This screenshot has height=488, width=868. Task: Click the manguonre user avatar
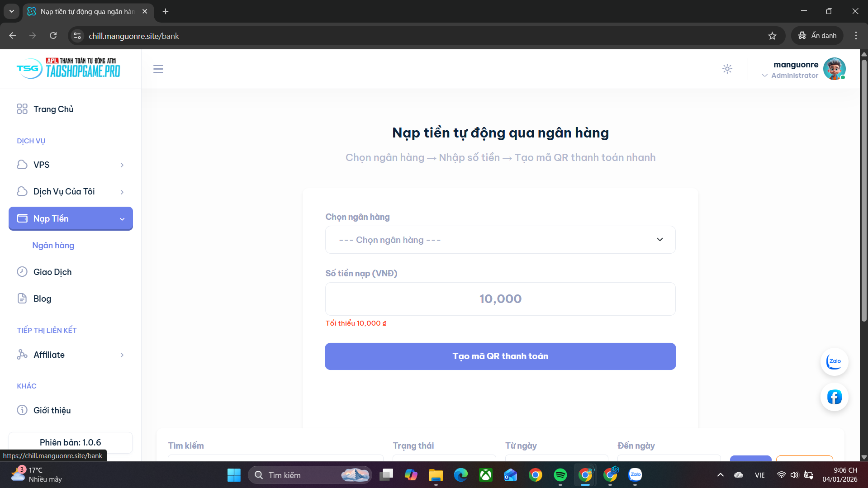pos(834,69)
